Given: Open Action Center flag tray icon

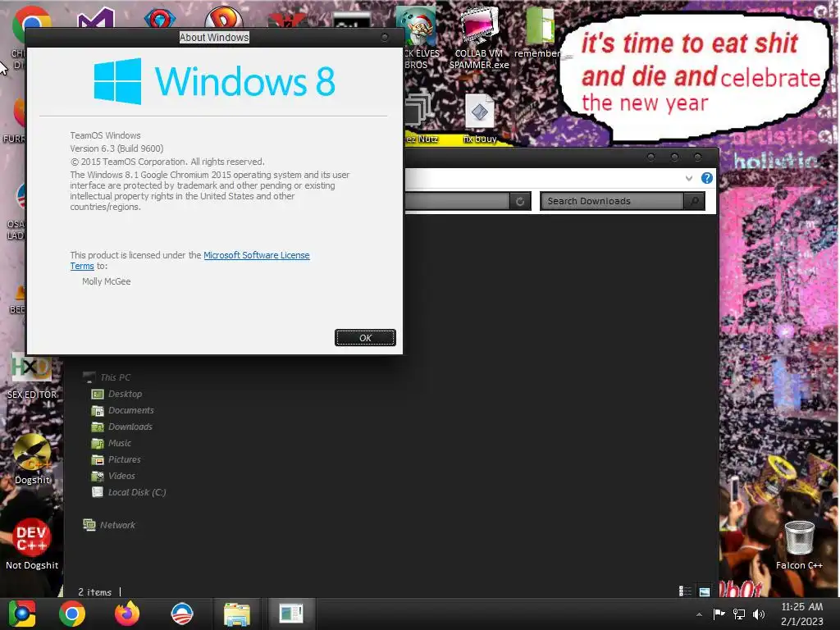Looking at the screenshot, I should click(x=719, y=614).
